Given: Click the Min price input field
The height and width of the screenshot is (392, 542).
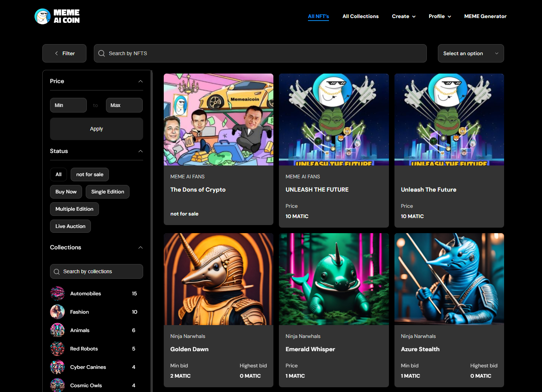Looking at the screenshot, I should click(x=68, y=105).
